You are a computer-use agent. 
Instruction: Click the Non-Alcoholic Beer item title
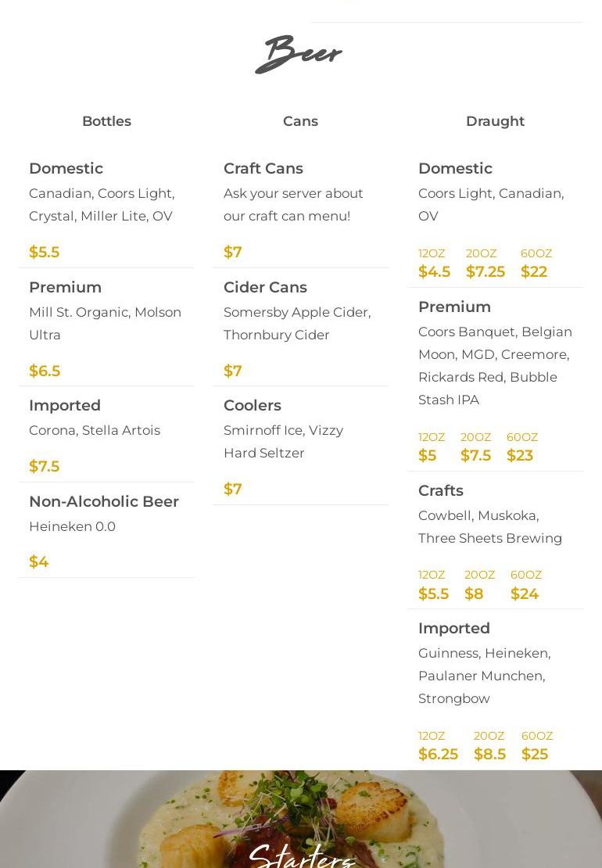pyautogui.click(x=104, y=501)
